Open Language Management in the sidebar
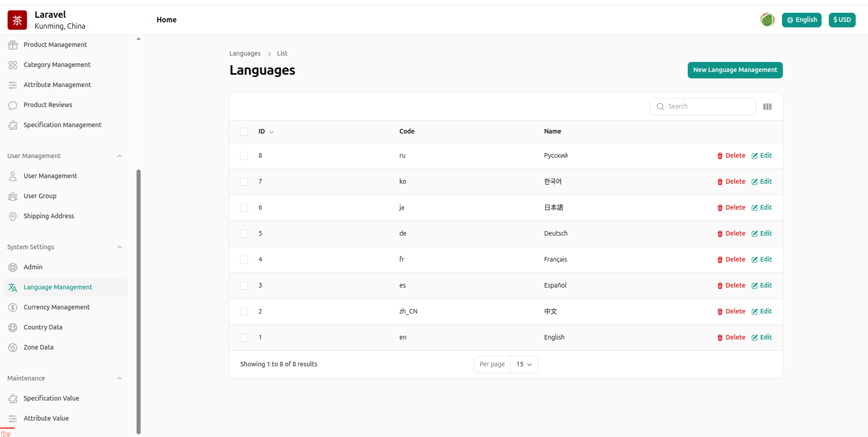 (58, 288)
